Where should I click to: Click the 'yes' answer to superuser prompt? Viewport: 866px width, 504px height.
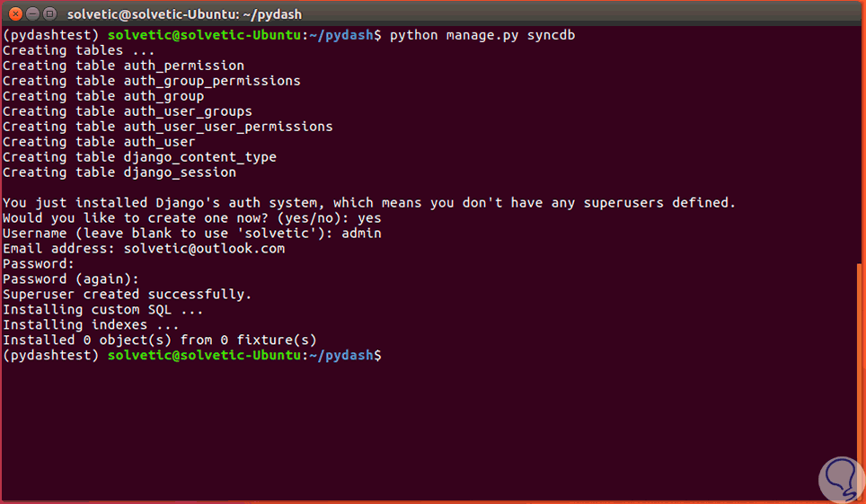tap(369, 218)
